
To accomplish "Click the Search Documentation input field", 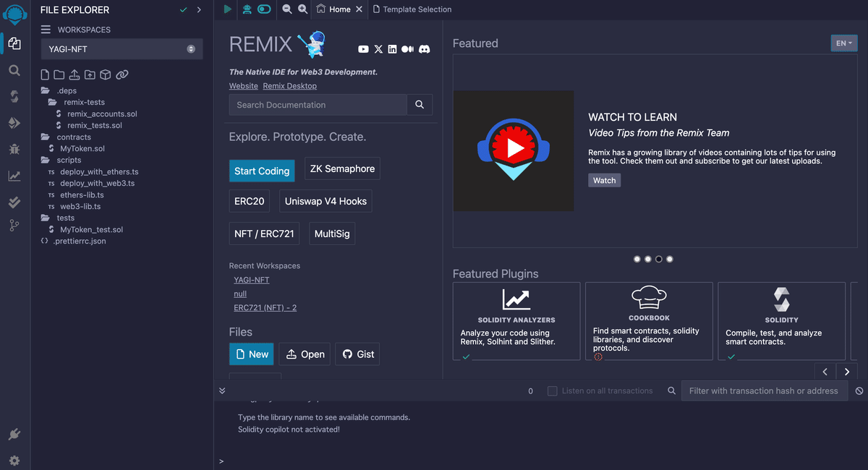I will [x=318, y=105].
